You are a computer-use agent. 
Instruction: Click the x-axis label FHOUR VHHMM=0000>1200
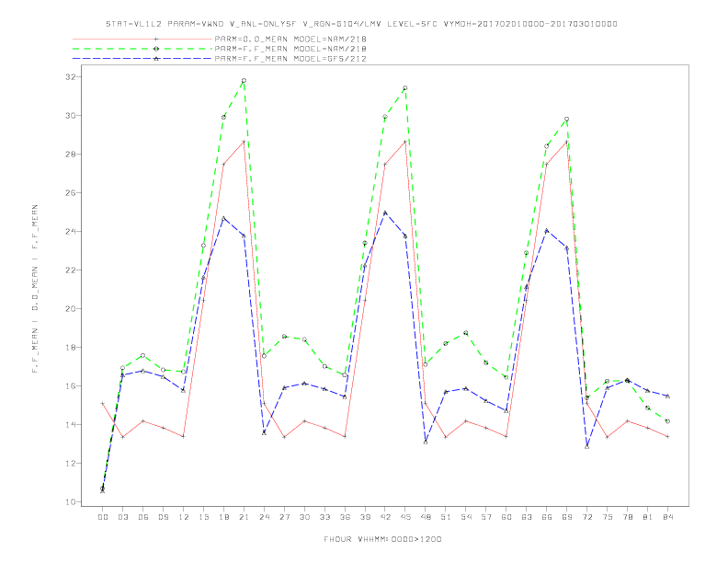pyautogui.click(x=382, y=539)
